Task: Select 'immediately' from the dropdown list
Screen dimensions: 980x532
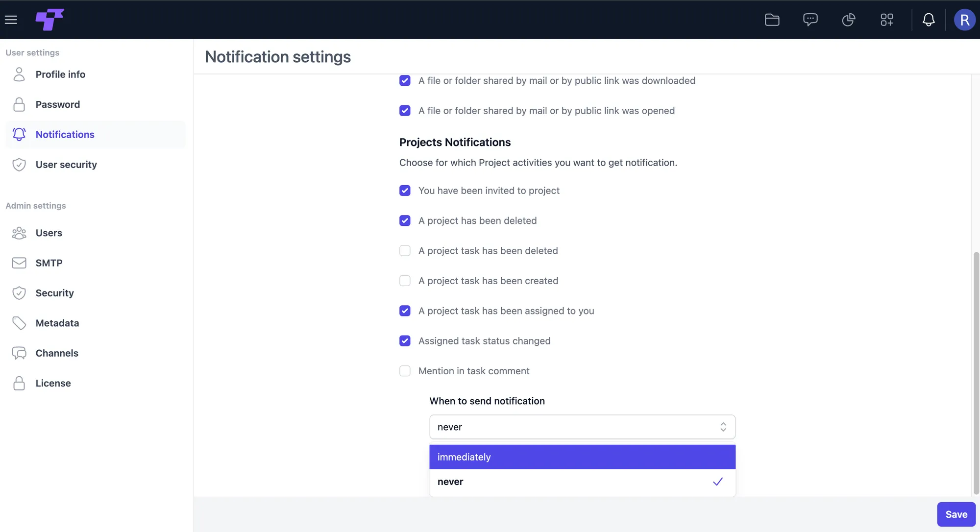Action: [x=582, y=457]
